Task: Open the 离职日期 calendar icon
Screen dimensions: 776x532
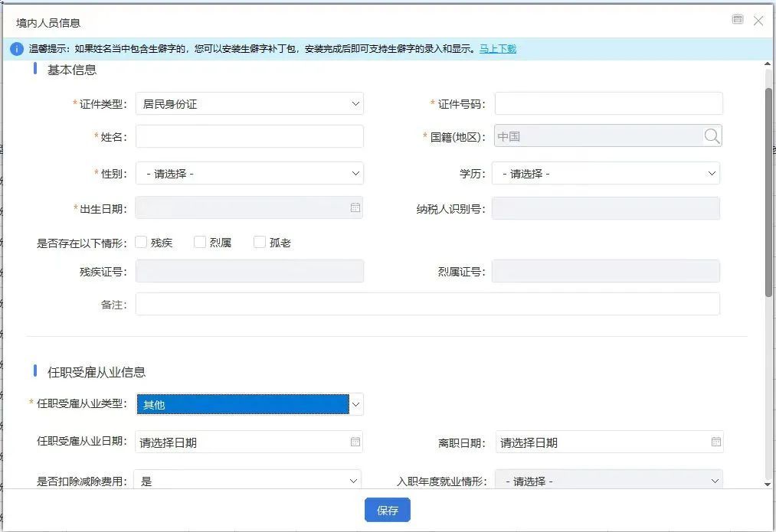Action: (x=716, y=442)
